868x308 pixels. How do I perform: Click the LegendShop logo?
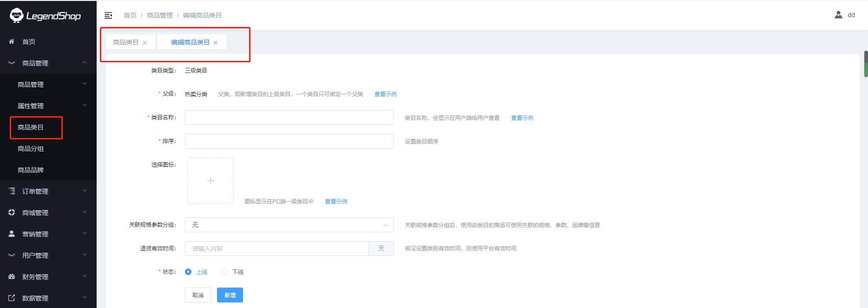click(x=46, y=16)
